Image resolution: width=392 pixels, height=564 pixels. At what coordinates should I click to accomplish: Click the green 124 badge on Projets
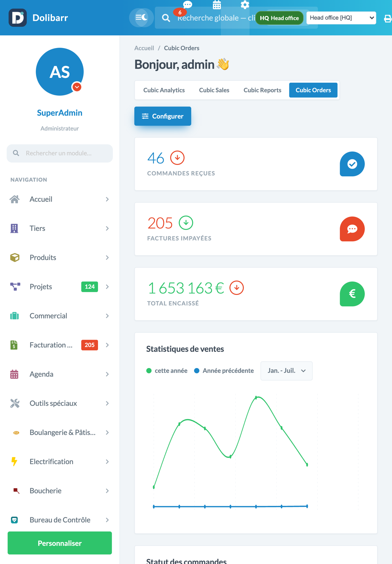90,287
